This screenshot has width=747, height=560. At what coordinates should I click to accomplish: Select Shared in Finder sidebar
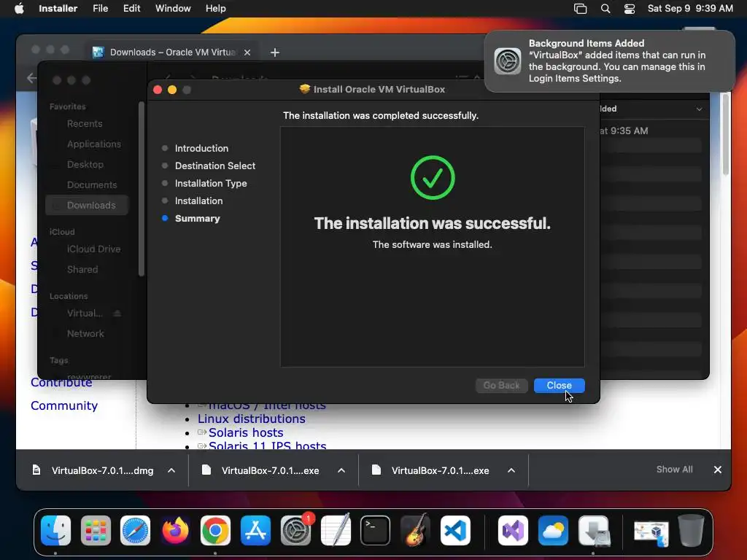tap(82, 270)
